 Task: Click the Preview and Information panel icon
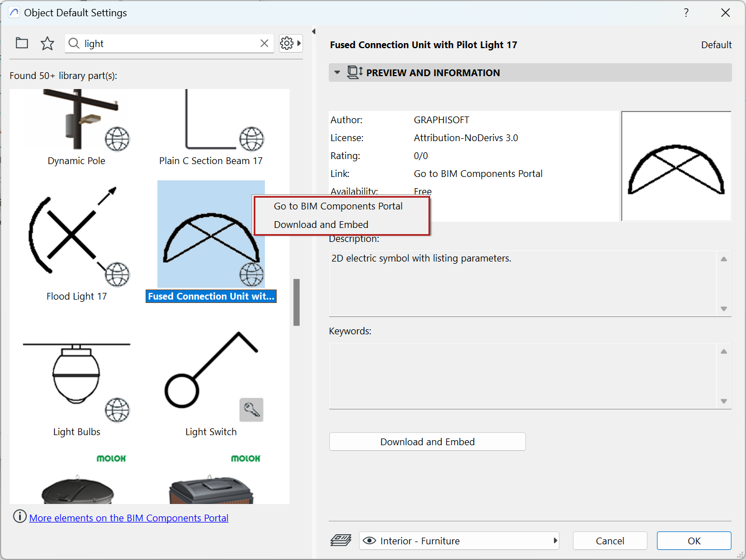point(355,72)
